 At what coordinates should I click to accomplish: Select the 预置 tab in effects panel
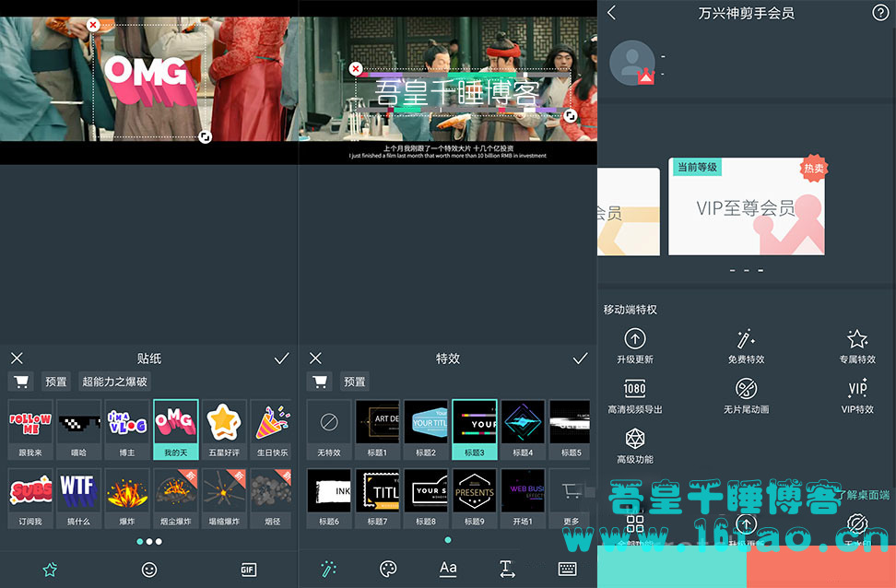click(x=355, y=382)
